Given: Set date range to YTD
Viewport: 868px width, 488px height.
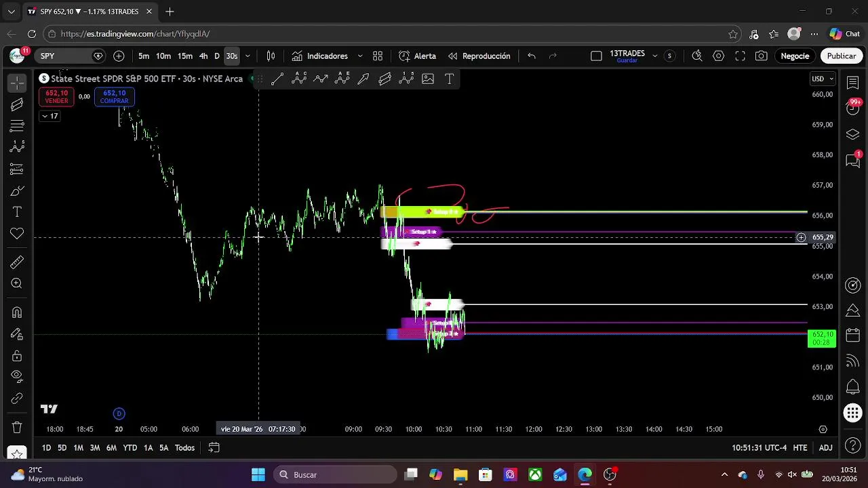Looking at the screenshot, I should [130, 448].
